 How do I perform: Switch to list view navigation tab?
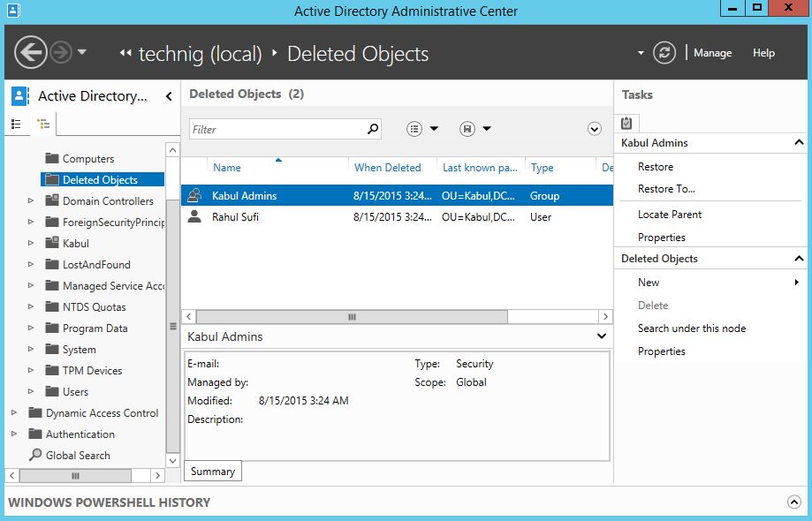pos(16,125)
